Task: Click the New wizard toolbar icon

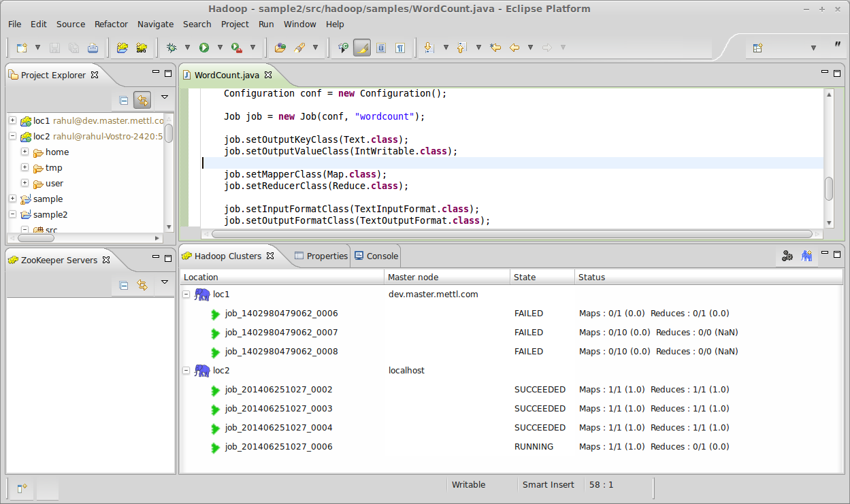Action: tap(22, 48)
